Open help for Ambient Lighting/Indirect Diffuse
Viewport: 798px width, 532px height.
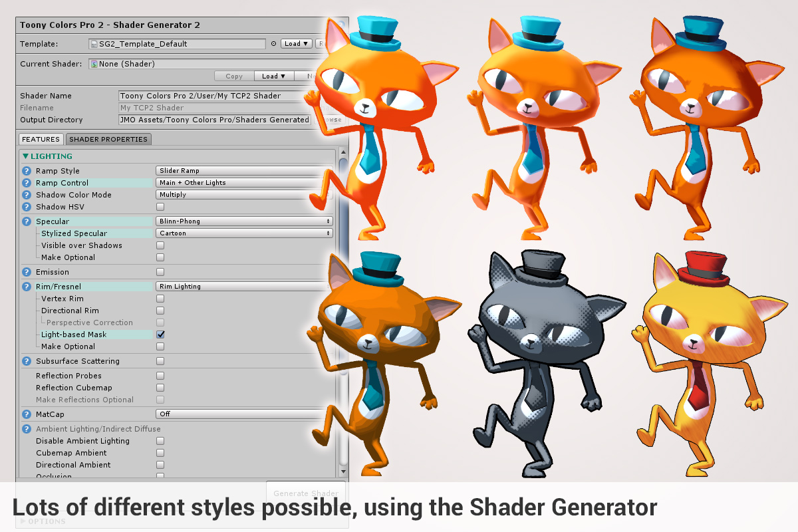pyautogui.click(x=27, y=429)
